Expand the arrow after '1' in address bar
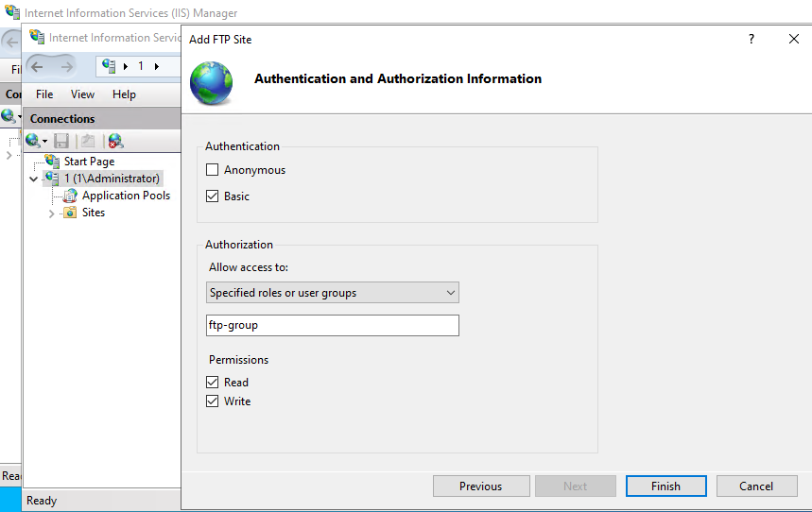This screenshot has width=812, height=512. (x=156, y=66)
